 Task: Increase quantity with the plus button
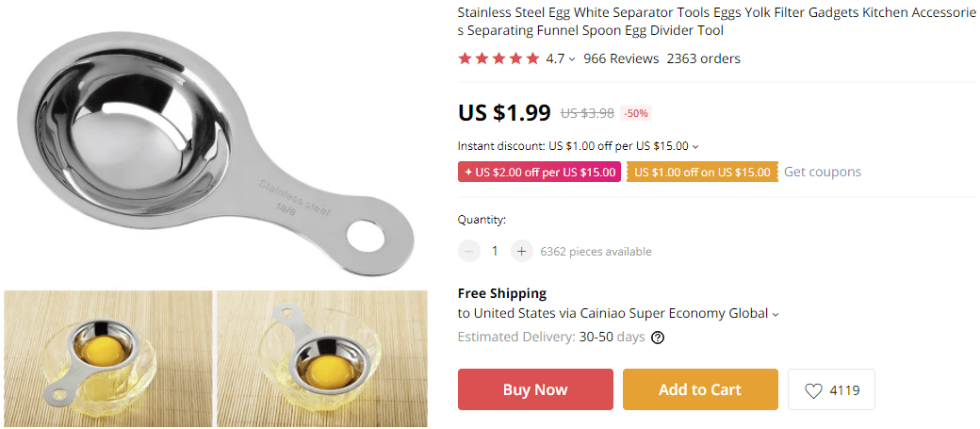tap(521, 251)
